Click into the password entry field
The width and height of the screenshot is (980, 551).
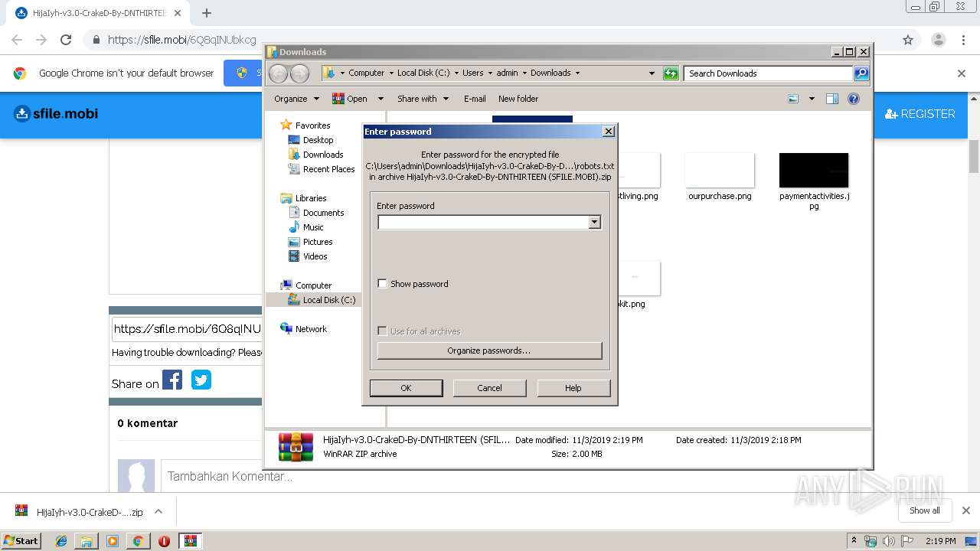tap(483, 222)
